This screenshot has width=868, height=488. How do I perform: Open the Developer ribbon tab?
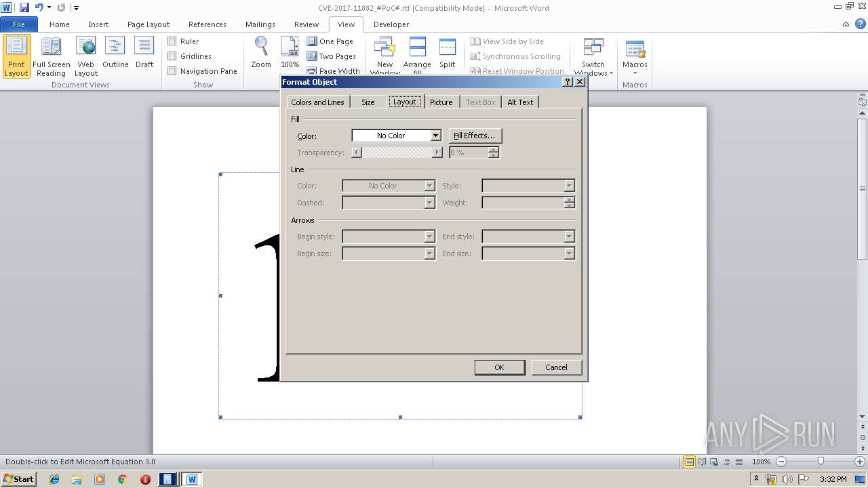pyautogui.click(x=391, y=24)
